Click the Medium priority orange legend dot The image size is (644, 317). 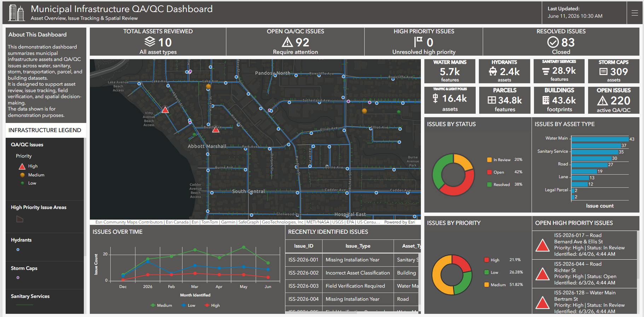click(23, 175)
